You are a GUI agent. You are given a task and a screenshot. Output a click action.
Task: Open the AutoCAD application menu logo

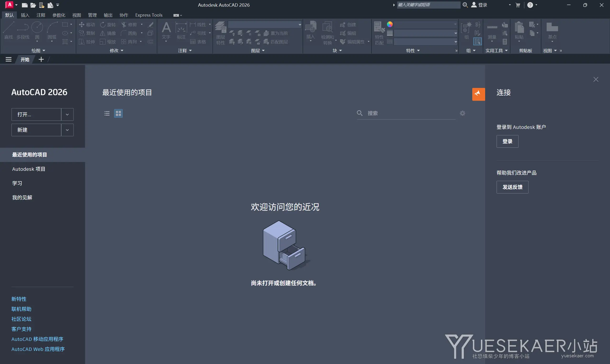point(9,5)
